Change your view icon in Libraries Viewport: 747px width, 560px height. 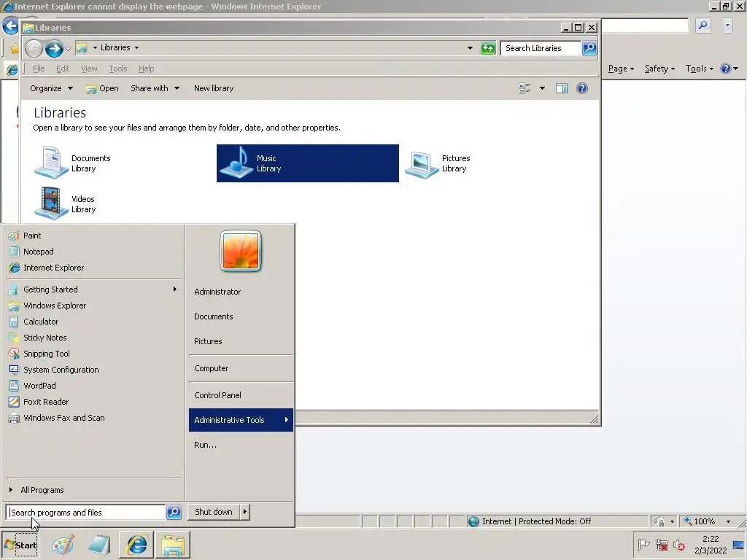[525, 88]
